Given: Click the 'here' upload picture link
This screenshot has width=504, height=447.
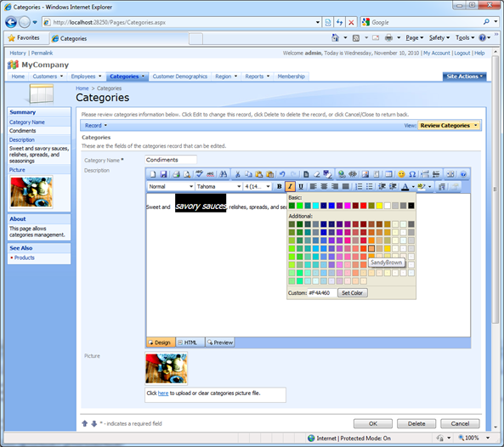Looking at the screenshot, I should (163, 393).
